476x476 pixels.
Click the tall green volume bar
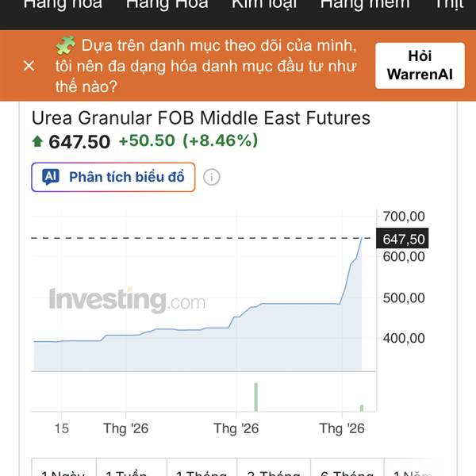point(255,397)
